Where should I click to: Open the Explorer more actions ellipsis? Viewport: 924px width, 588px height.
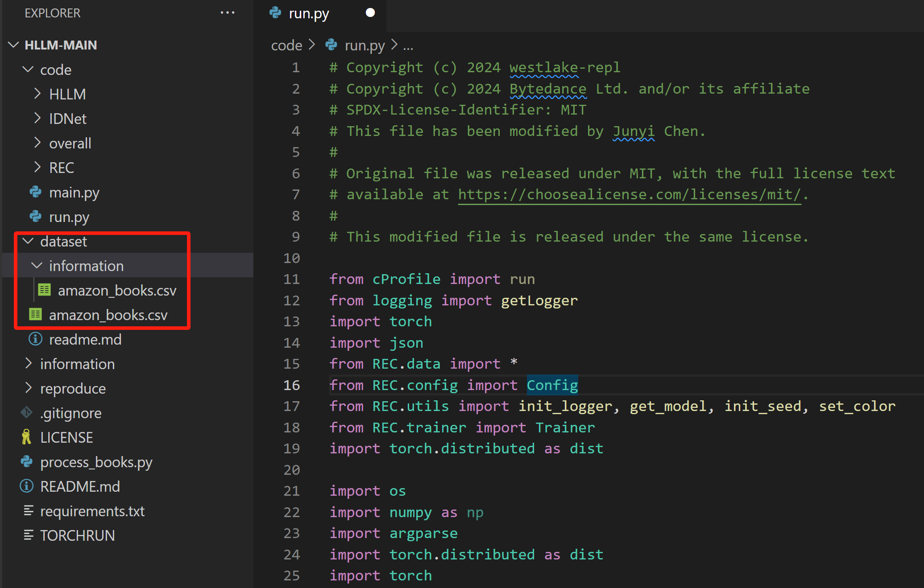(228, 13)
